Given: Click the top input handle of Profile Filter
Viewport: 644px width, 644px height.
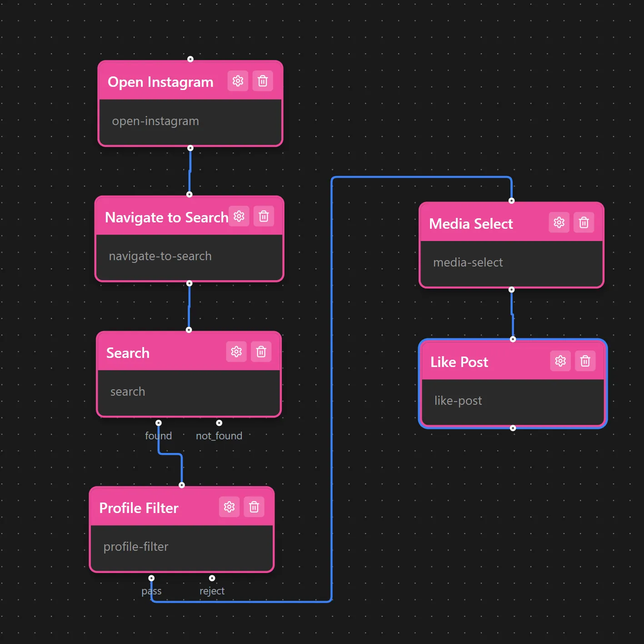Looking at the screenshot, I should point(182,485).
